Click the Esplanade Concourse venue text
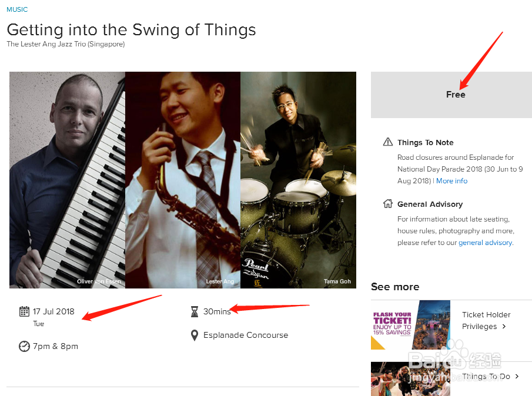Viewport: 532px width, 396px height. click(246, 335)
